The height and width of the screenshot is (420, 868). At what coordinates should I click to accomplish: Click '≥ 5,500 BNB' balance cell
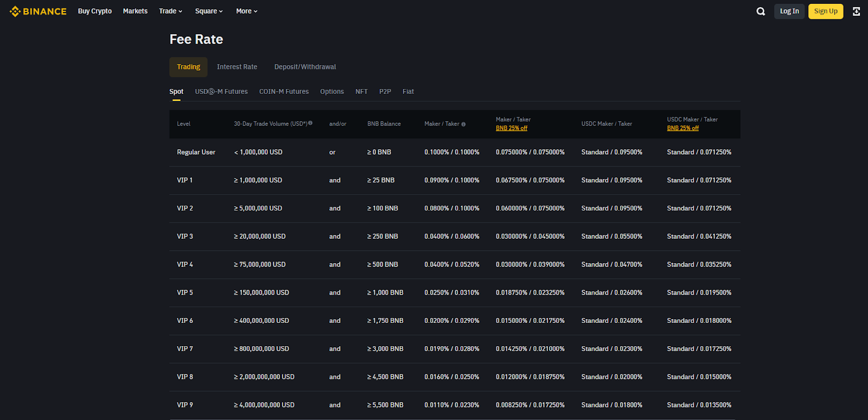[x=385, y=405]
